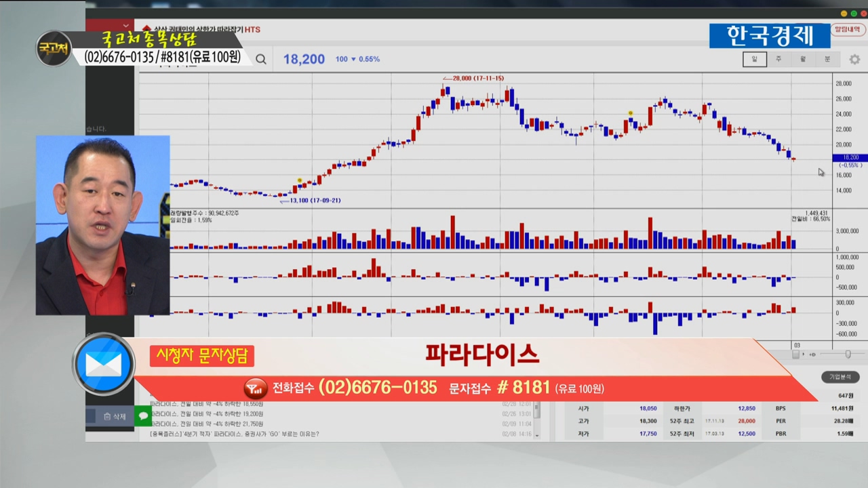Open news row ending 하락한 21,750원
The image size is (868, 488).
(x=207, y=424)
